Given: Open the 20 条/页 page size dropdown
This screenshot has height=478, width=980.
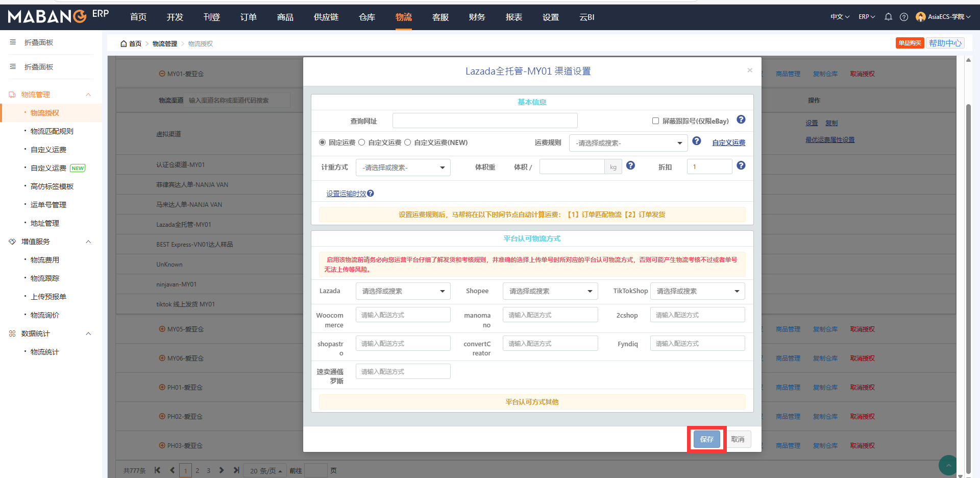Looking at the screenshot, I should (266, 471).
